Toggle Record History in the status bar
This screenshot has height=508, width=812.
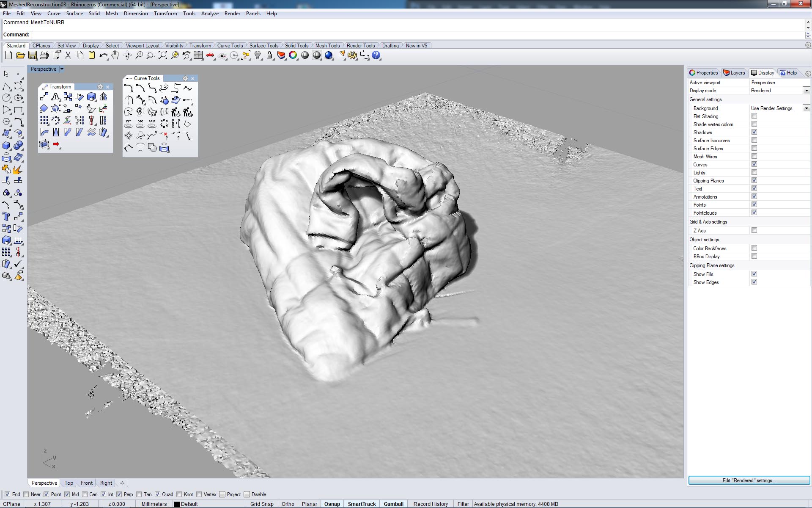[x=431, y=504]
